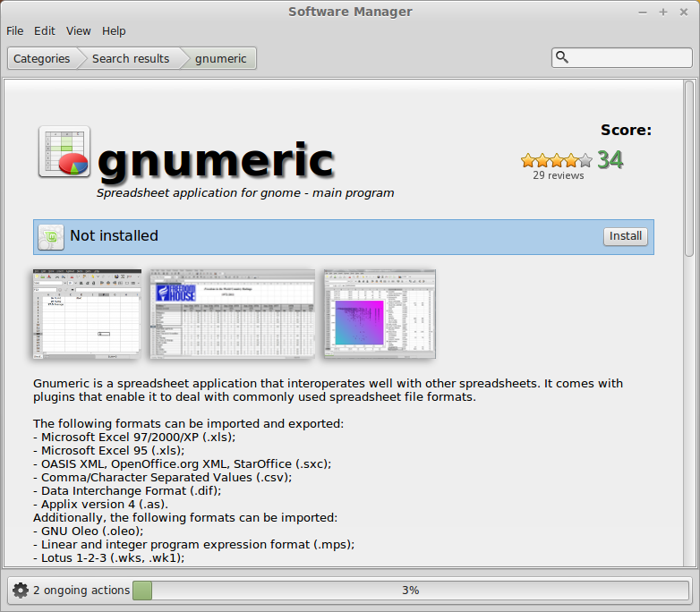Go back to Categories breadcrumb
This screenshot has height=612, width=700.
(x=41, y=58)
